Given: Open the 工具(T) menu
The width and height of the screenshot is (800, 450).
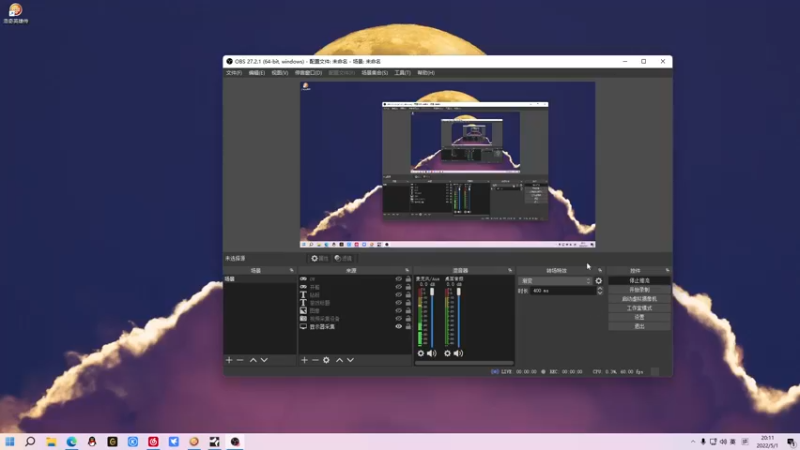Looking at the screenshot, I should pyautogui.click(x=402, y=73).
